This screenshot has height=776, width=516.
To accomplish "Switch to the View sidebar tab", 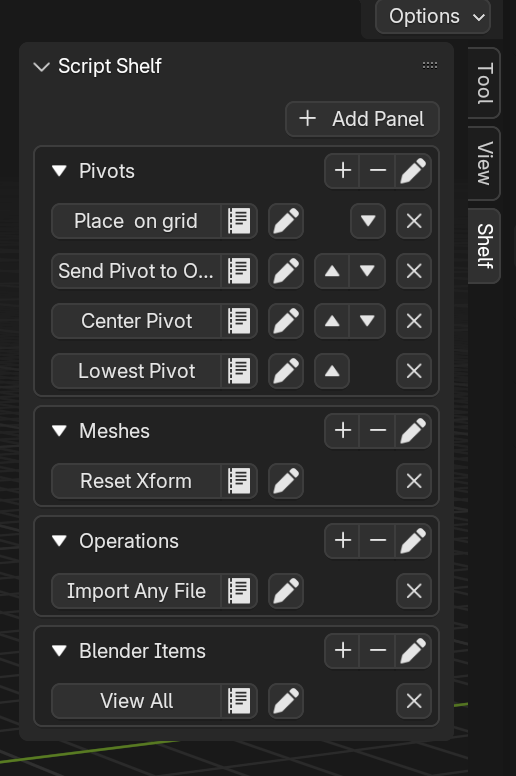I will click(x=484, y=163).
